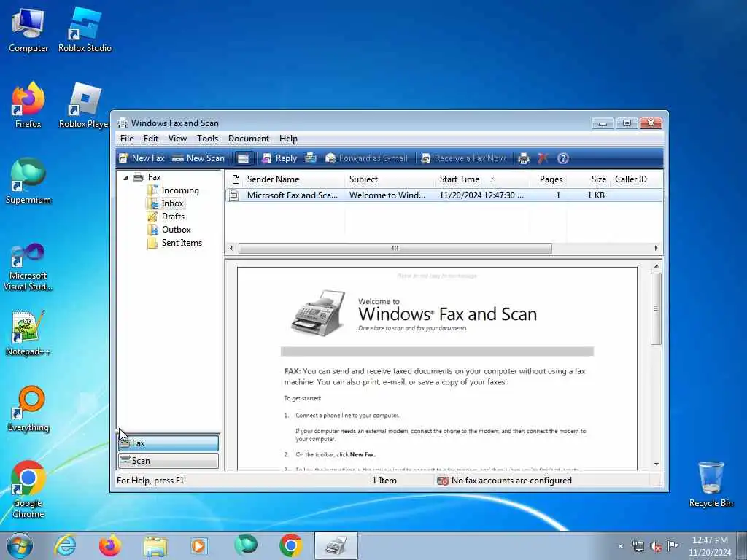Click preview pane vertical scrollbar thumb
This screenshot has width=747, height=560.
(656, 308)
